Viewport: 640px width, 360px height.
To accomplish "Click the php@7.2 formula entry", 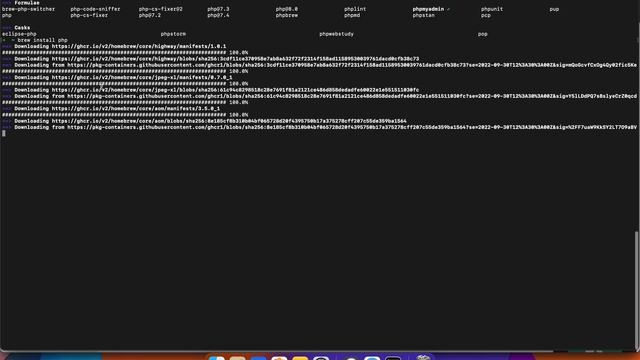I will point(149,16).
